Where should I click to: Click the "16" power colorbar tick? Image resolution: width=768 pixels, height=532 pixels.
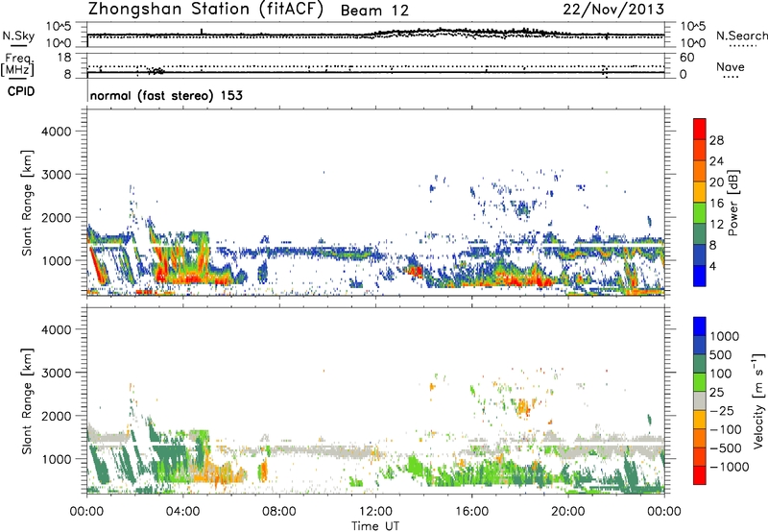(716, 204)
